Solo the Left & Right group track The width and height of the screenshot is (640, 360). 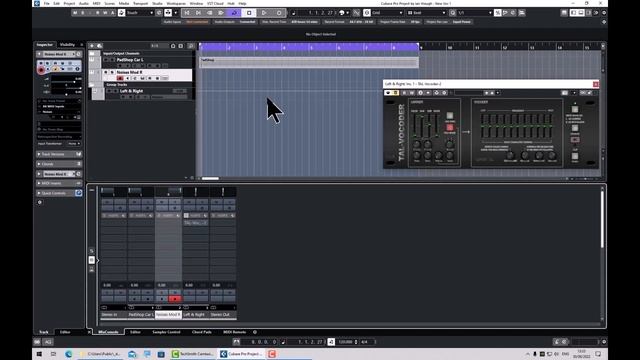click(116, 91)
